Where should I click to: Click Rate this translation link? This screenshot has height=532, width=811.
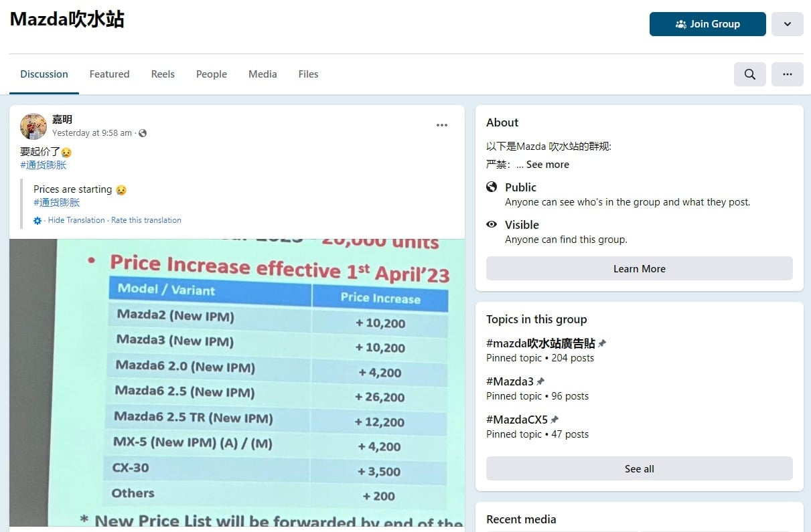[x=146, y=220]
